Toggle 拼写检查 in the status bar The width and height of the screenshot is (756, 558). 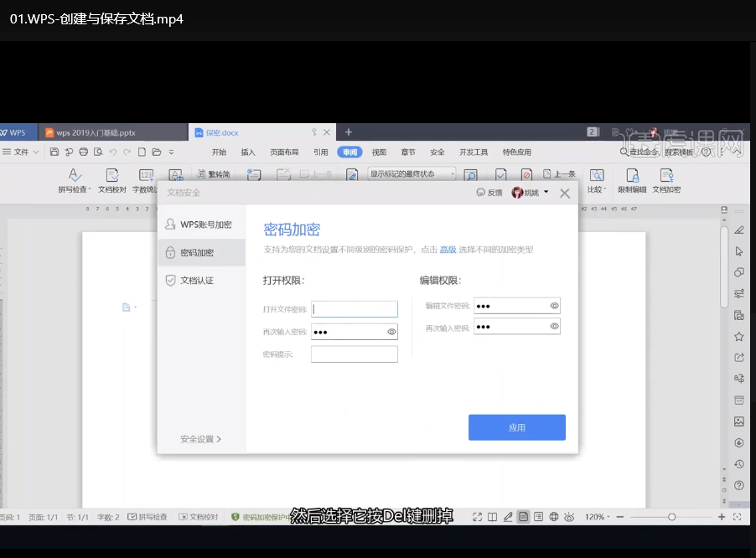coord(147,517)
